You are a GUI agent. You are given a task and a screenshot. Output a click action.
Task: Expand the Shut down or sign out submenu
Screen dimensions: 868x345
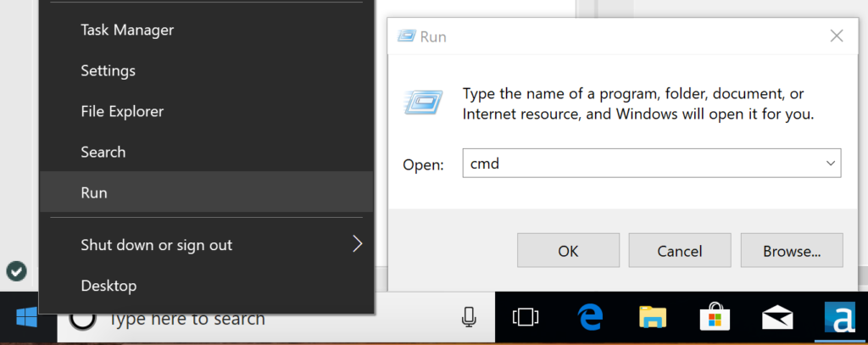[357, 245]
